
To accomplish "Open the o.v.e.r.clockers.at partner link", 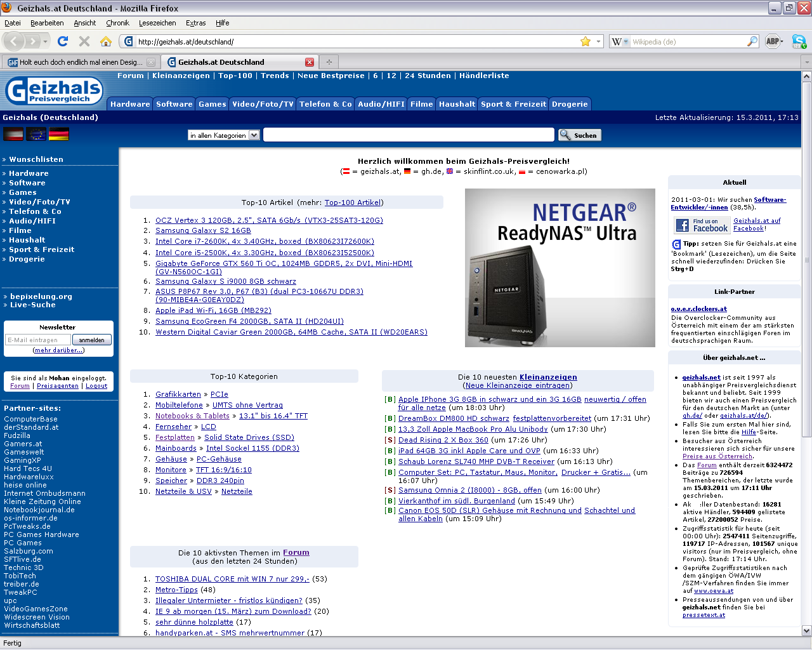I will (698, 309).
